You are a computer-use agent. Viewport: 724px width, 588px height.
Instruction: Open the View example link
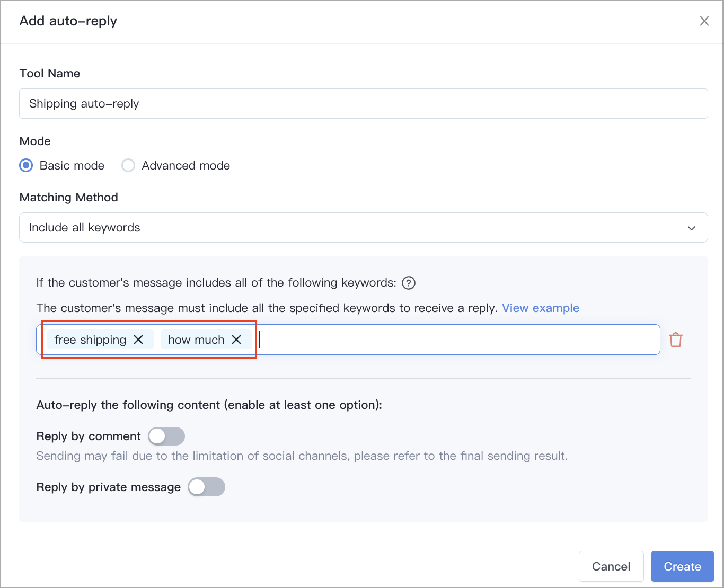coord(541,308)
